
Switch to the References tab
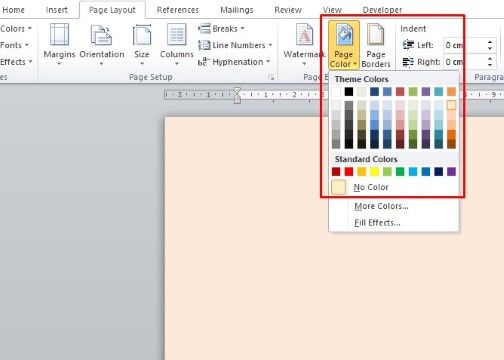pyautogui.click(x=178, y=10)
